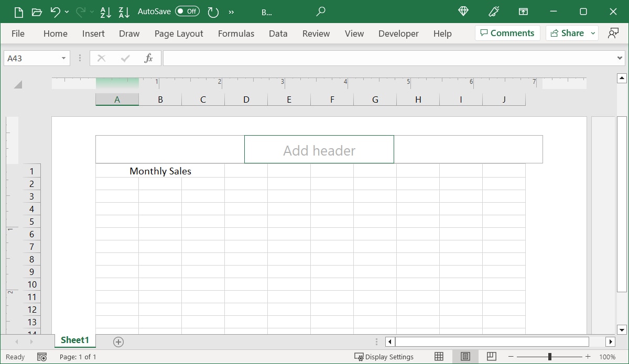Open the Comments pane

[507, 32]
